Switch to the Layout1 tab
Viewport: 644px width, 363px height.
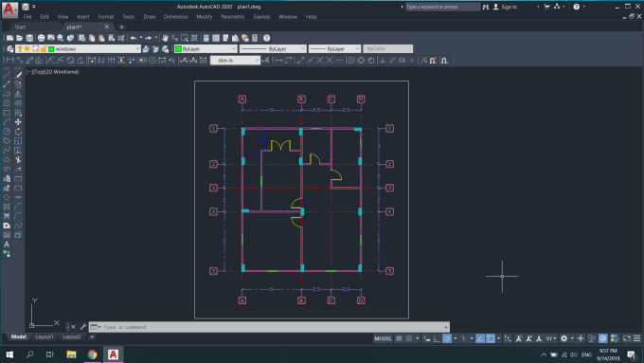(x=44, y=336)
